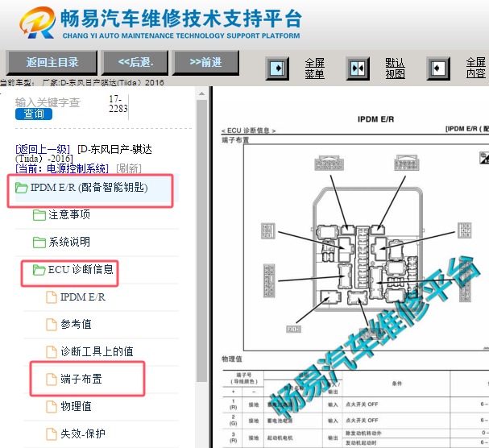Click the >>前进 button
Screen dimensions: 489x448
[x=205, y=63]
